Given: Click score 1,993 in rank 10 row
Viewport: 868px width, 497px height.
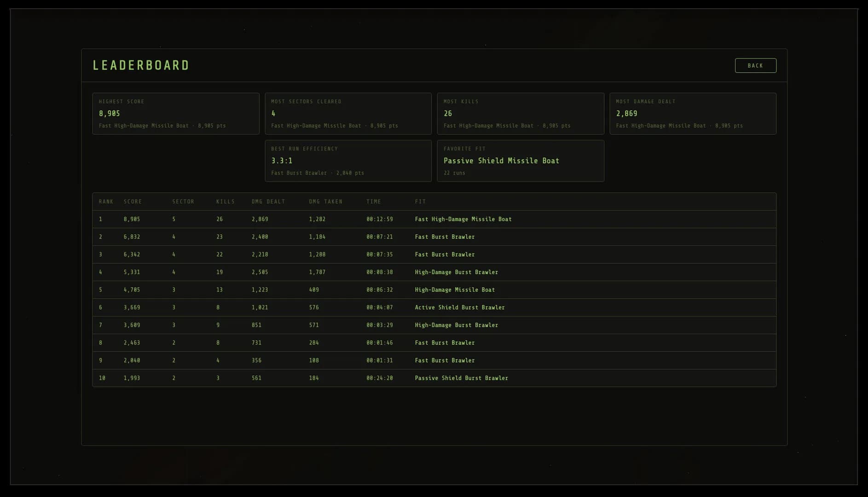Looking at the screenshot, I should click(132, 378).
